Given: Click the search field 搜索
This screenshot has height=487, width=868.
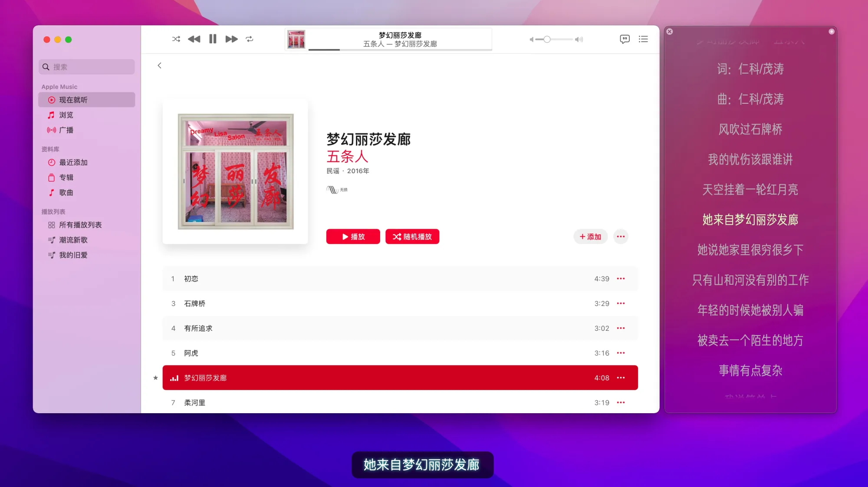Looking at the screenshot, I should (x=87, y=67).
